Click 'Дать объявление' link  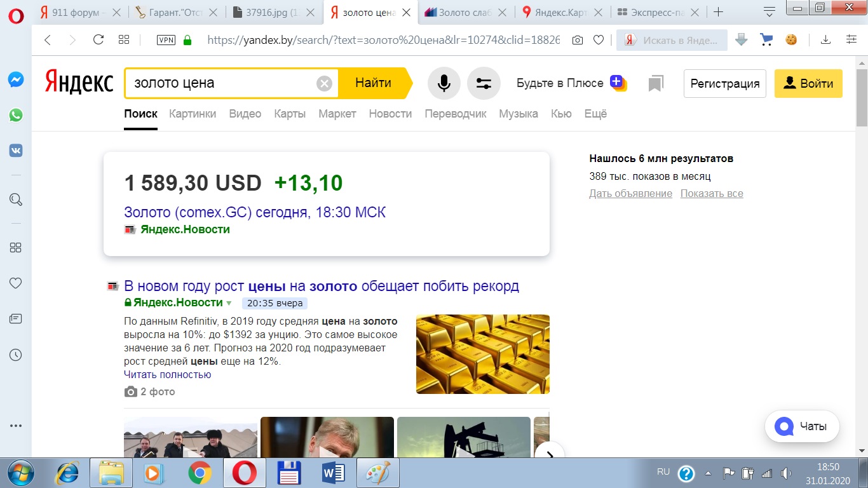click(631, 193)
